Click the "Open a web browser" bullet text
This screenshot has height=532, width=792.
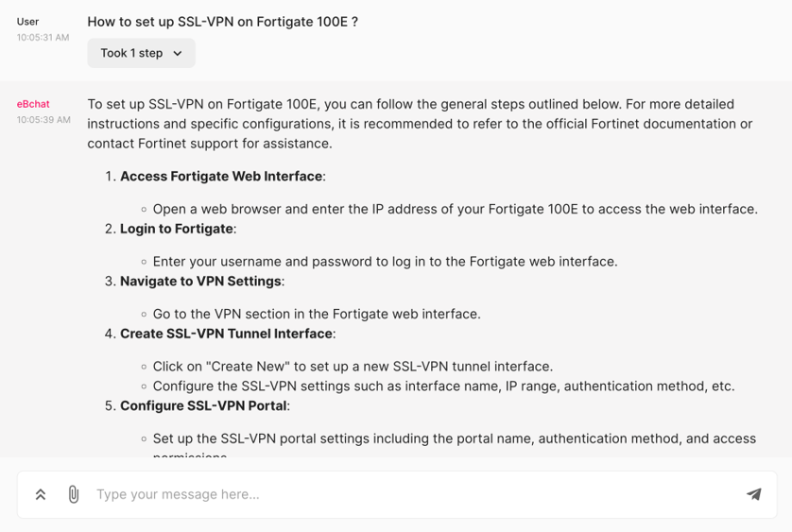coord(456,209)
